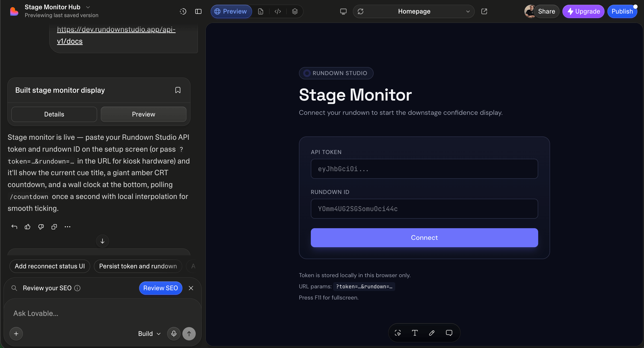644x348 pixels.
Task: Dismiss the Review your SEO banner
Action: (191, 288)
